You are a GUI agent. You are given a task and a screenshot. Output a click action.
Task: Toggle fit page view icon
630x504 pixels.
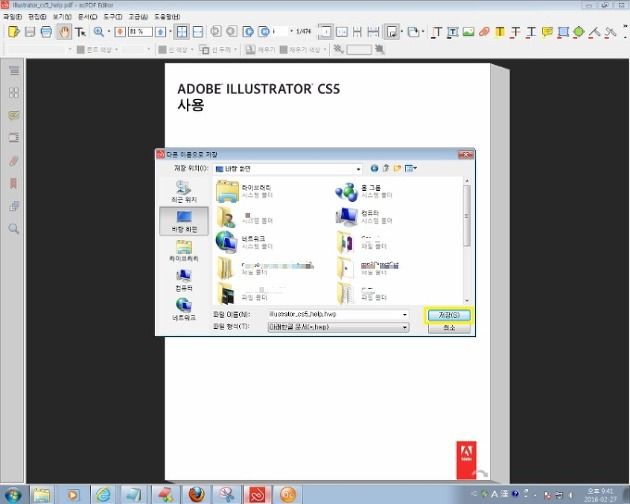click(182, 32)
